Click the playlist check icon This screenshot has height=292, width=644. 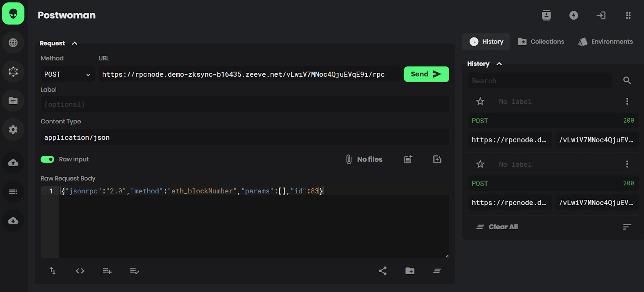tap(134, 271)
